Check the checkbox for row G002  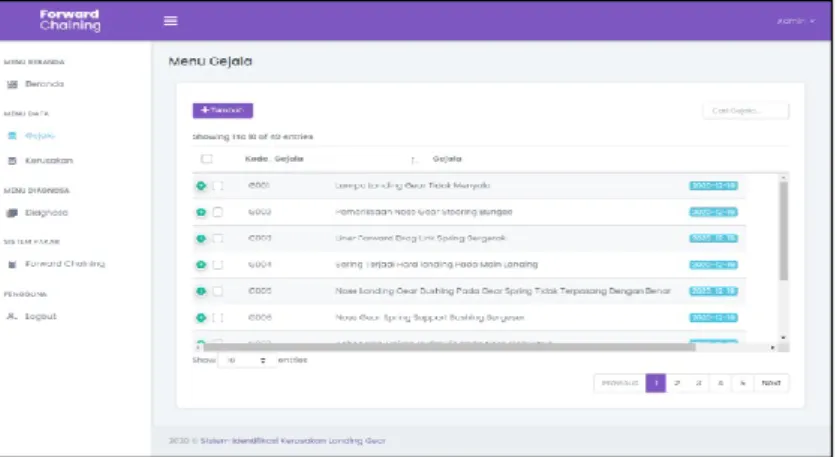point(217,212)
